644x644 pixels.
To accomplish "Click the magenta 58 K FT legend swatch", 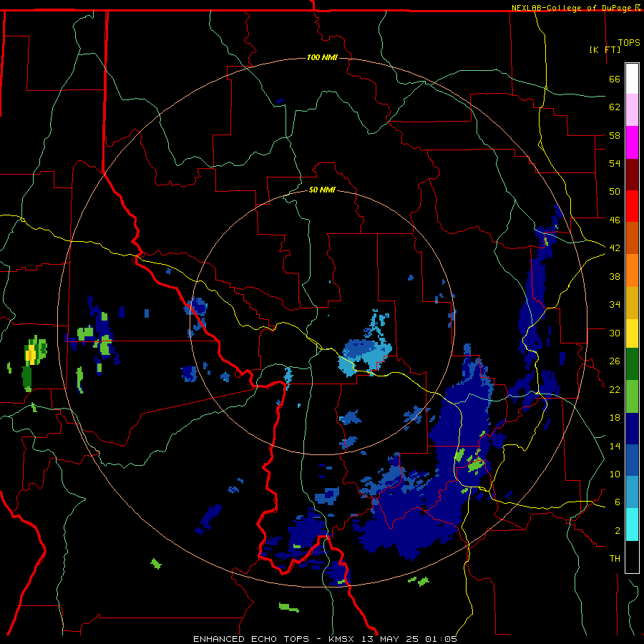I will pyautogui.click(x=632, y=142).
